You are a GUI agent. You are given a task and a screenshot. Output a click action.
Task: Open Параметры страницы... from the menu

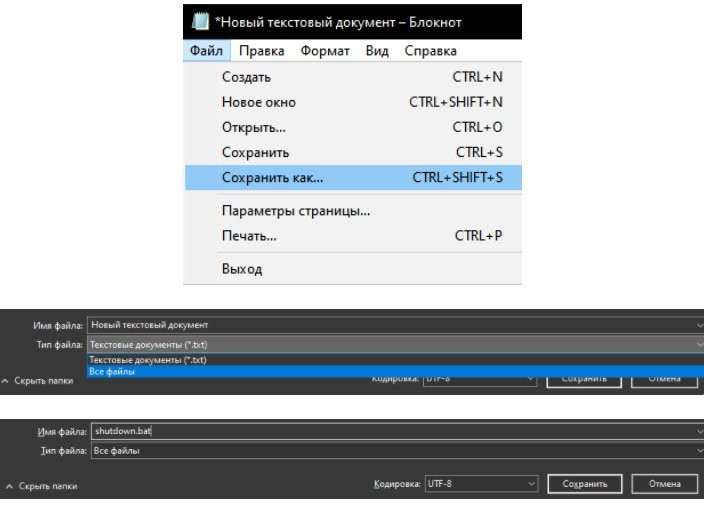(295, 211)
